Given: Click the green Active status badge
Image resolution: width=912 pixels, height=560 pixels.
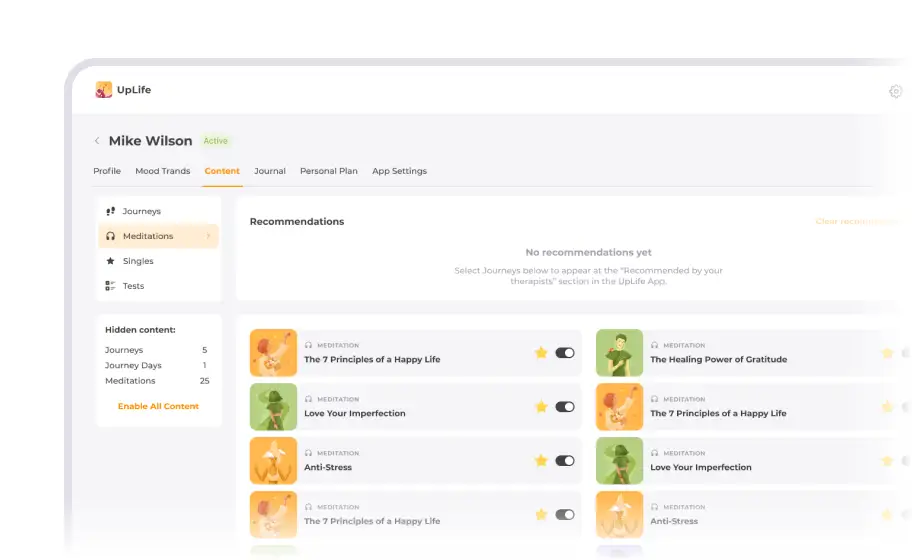Looking at the screenshot, I should click(x=215, y=141).
